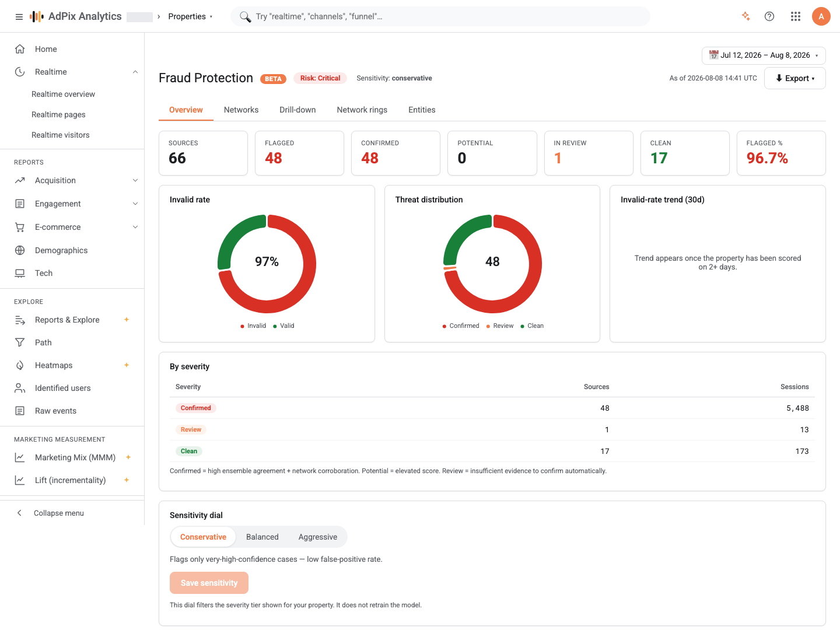Select Conservative sensitivity option
840x640 pixels.
[x=203, y=537]
